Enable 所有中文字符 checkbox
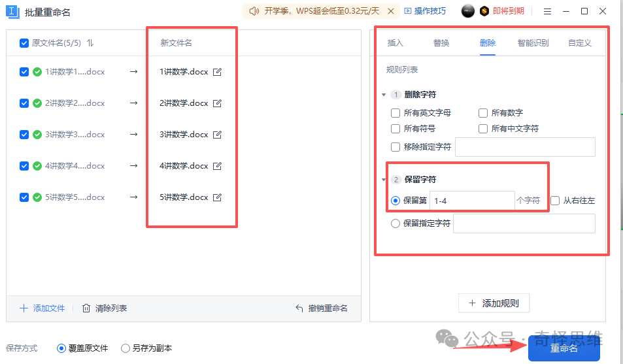This screenshot has height=364, width=623. (x=483, y=129)
